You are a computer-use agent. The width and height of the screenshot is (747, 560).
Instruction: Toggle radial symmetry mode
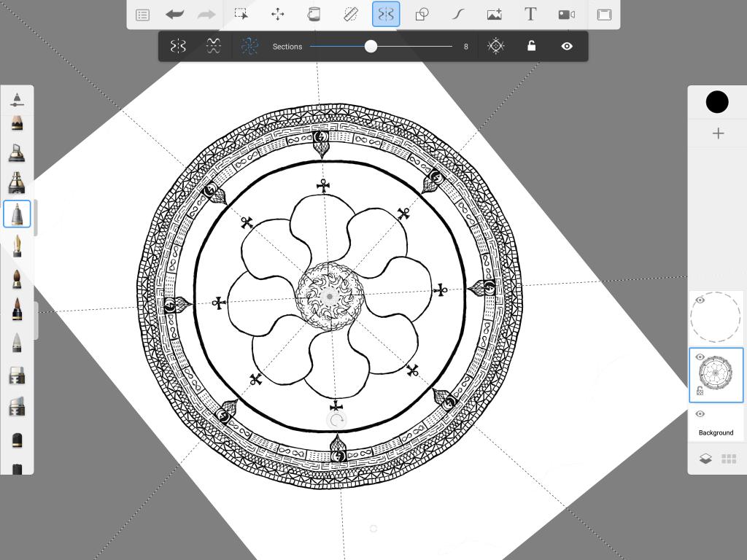tap(249, 46)
